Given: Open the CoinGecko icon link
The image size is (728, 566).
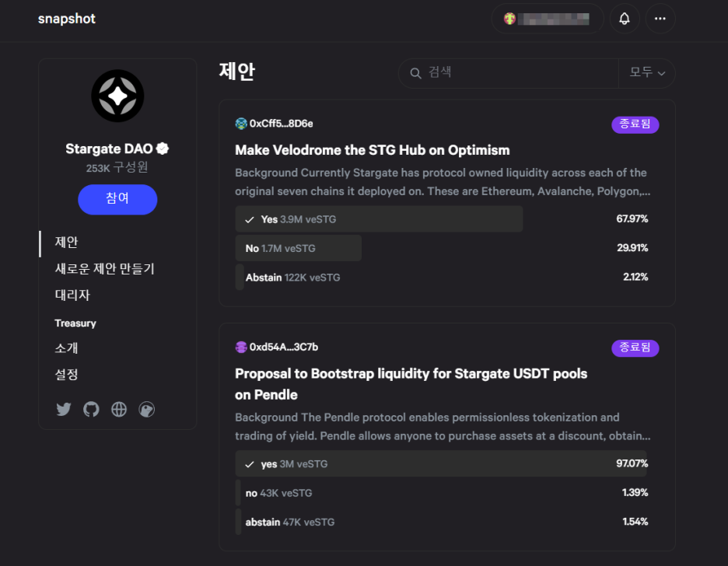Looking at the screenshot, I should pyautogui.click(x=147, y=409).
